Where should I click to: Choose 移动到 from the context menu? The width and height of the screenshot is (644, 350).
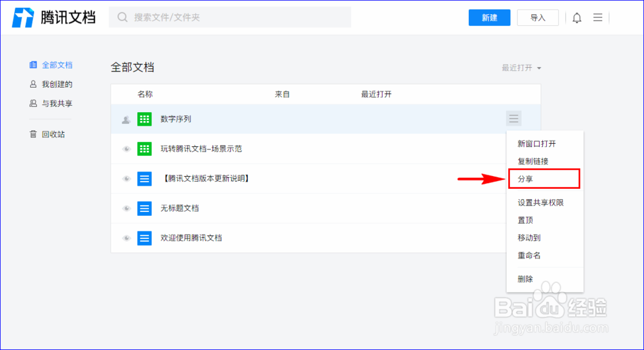pyautogui.click(x=529, y=238)
